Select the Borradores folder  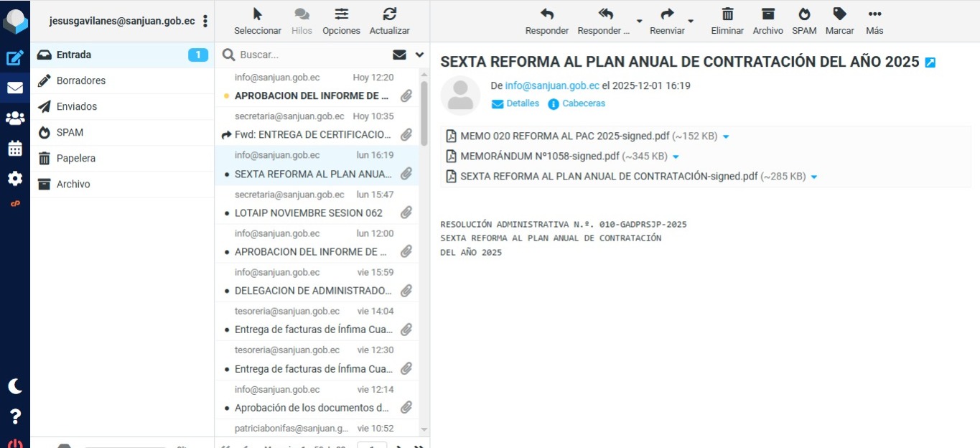point(80,80)
